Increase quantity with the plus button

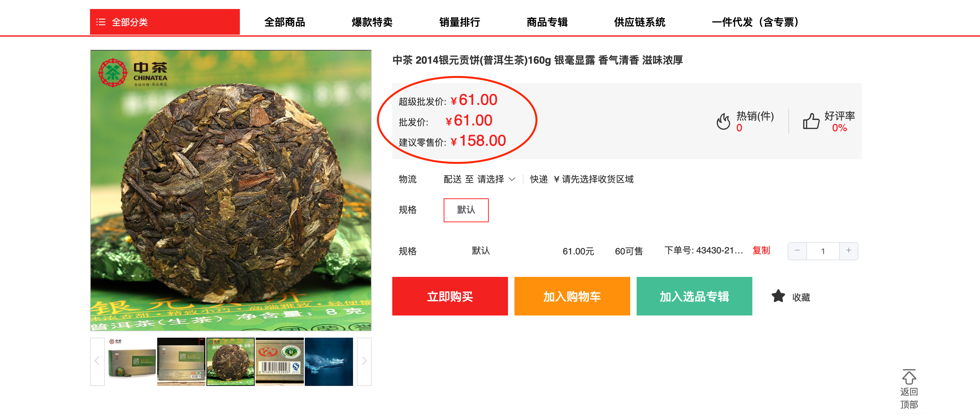[848, 251]
